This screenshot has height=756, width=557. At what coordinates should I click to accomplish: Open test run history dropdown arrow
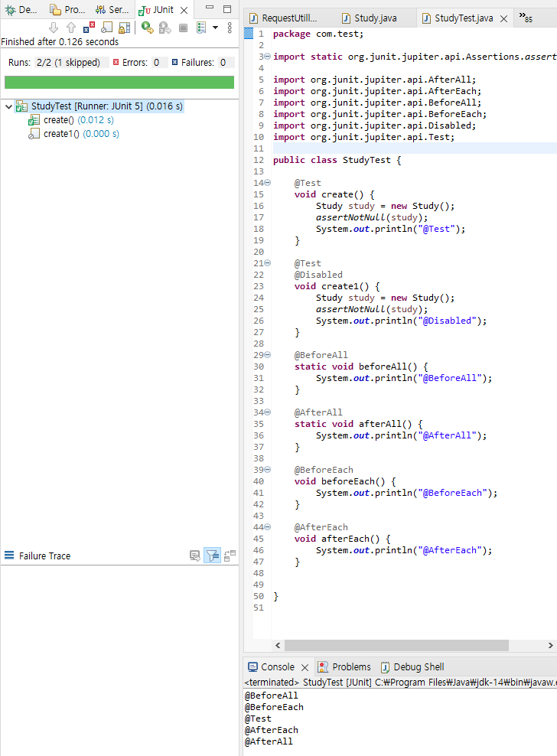click(x=215, y=28)
